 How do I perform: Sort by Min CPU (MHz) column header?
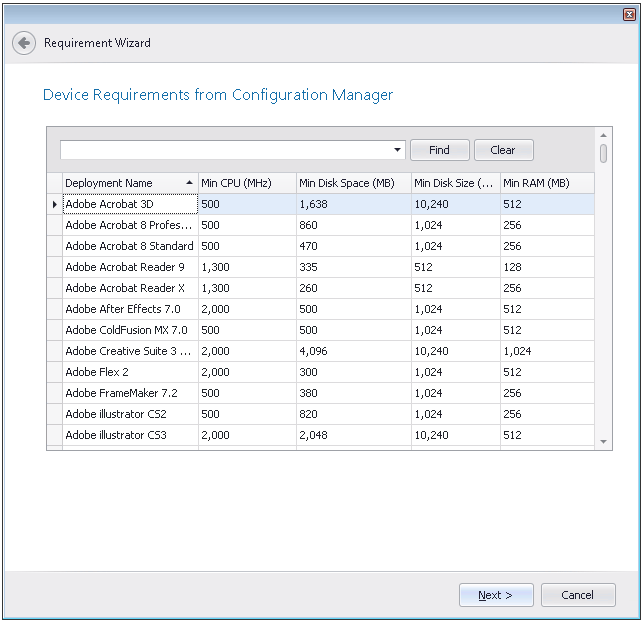(x=247, y=183)
